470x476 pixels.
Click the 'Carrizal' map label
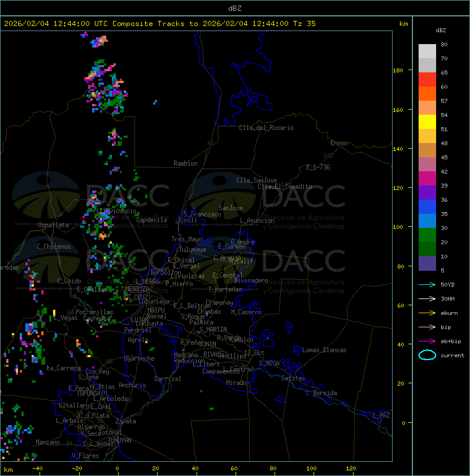pos(167,379)
